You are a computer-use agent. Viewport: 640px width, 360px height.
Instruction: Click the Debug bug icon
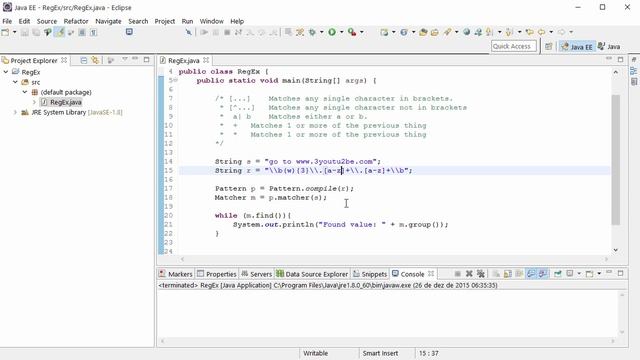point(312,32)
